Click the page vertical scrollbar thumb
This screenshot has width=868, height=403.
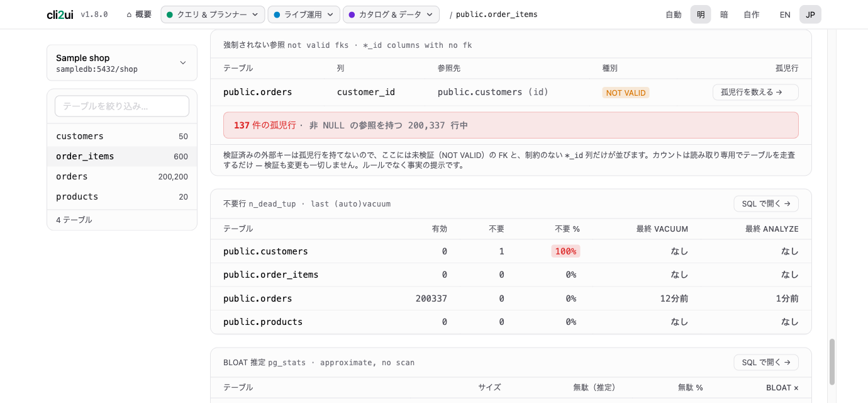(832, 362)
